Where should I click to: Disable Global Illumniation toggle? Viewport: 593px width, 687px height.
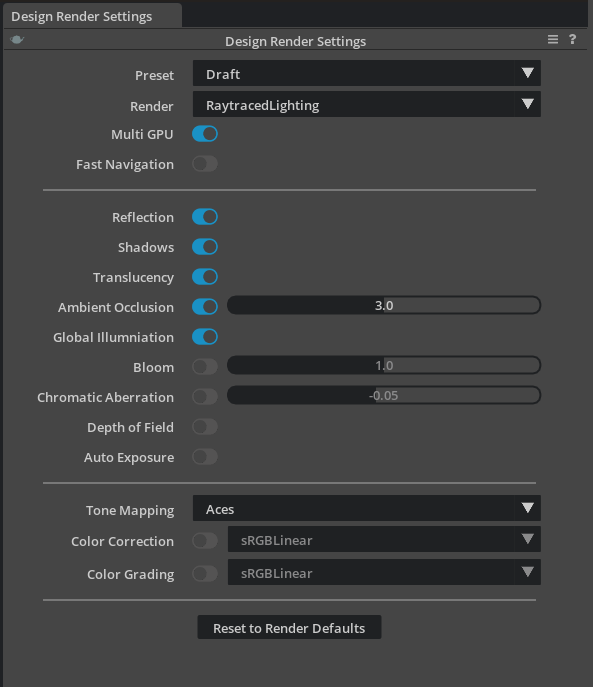click(x=205, y=337)
